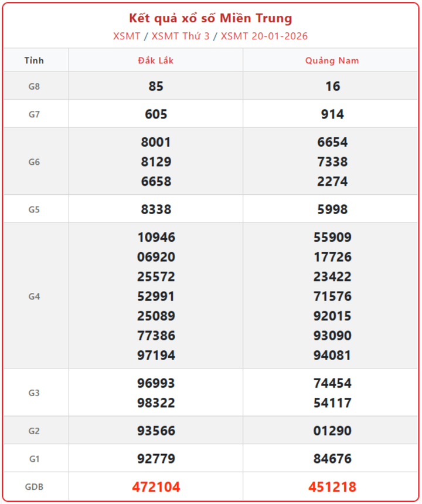Select the G4 number 92015

[x=332, y=316]
